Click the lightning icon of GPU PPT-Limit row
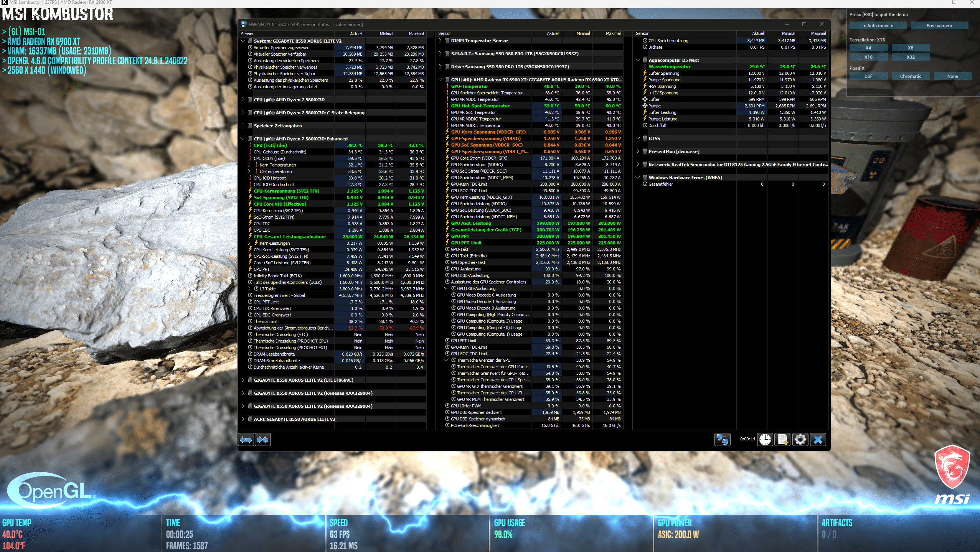The image size is (980, 552). pyautogui.click(x=447, y=243)
